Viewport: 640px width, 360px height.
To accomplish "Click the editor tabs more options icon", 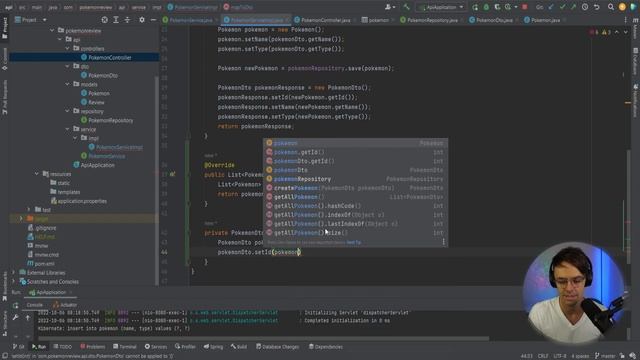I will pyautogui.click(x=625, y=20).
